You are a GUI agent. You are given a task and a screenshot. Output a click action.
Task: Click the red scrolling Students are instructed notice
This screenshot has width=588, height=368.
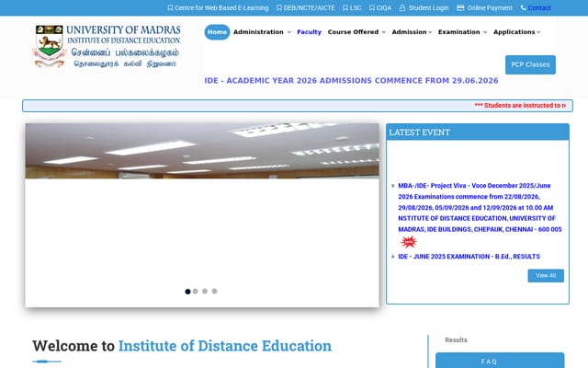pos(520,106)
